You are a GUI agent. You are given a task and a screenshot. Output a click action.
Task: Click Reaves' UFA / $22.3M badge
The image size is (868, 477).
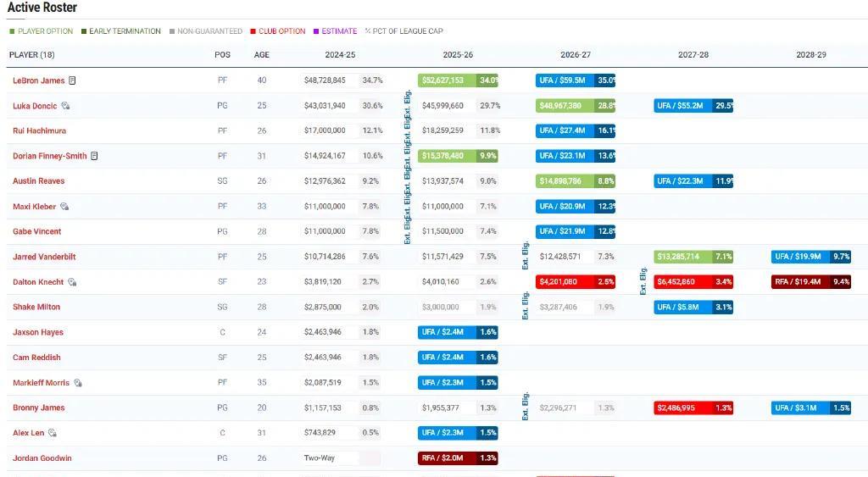[693, 181]
